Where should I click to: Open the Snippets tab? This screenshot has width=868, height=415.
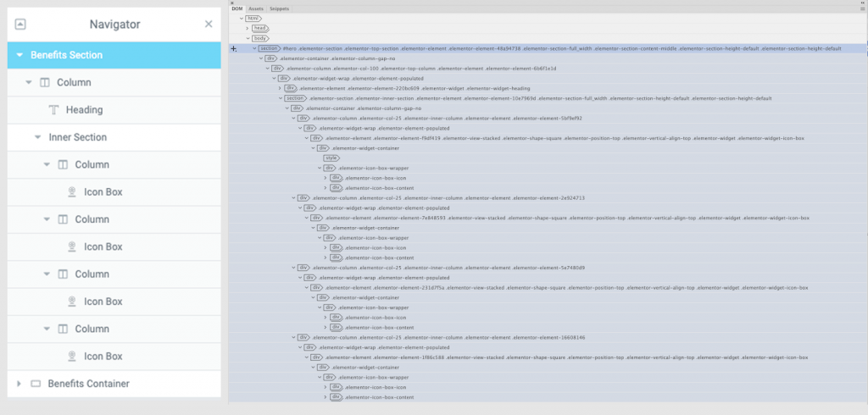[x=279, y=8]
